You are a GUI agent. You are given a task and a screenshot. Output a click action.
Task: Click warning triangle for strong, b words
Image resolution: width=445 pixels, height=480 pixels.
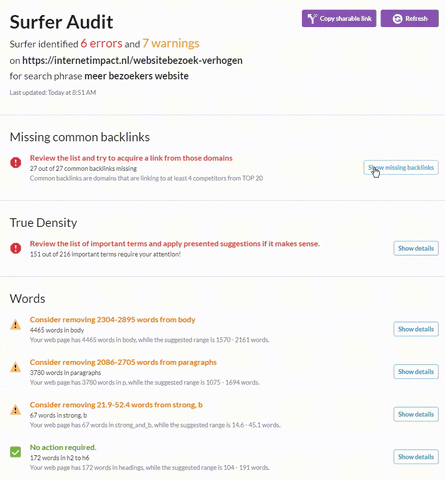pyautogui.click(x=16, y=409)
